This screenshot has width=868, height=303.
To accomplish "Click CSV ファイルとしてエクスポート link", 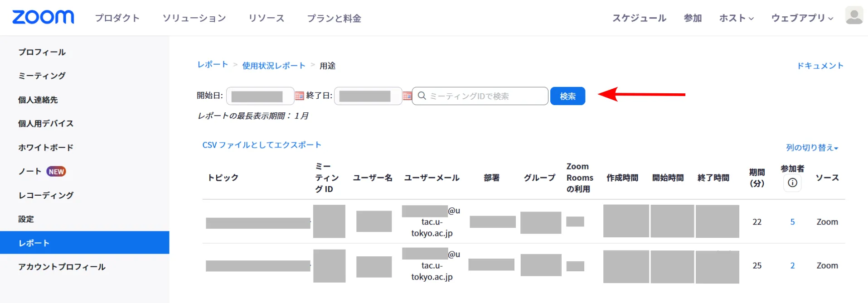I will (262, 145).
